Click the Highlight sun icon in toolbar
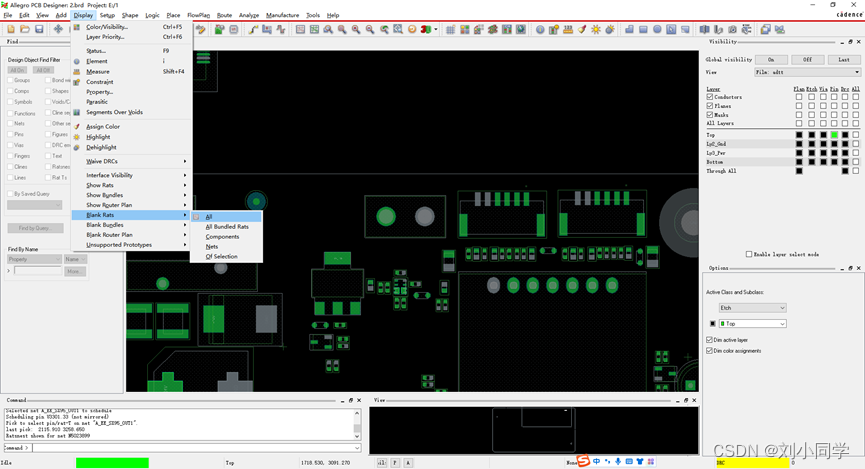The width and height of the screenshot is (865, 469). 596,29
